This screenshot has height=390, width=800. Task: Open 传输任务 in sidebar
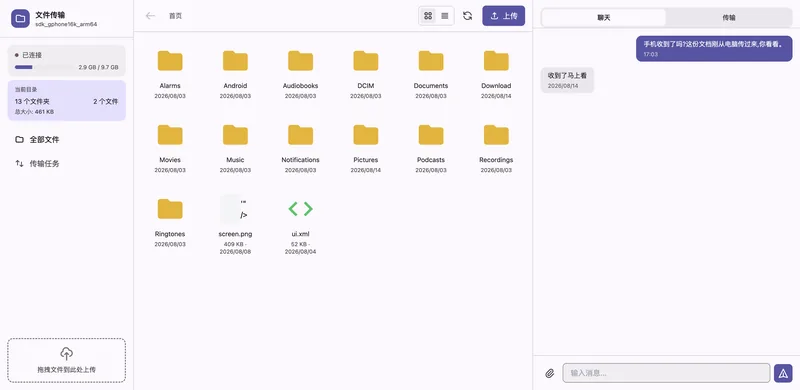(x=67, y=163)
